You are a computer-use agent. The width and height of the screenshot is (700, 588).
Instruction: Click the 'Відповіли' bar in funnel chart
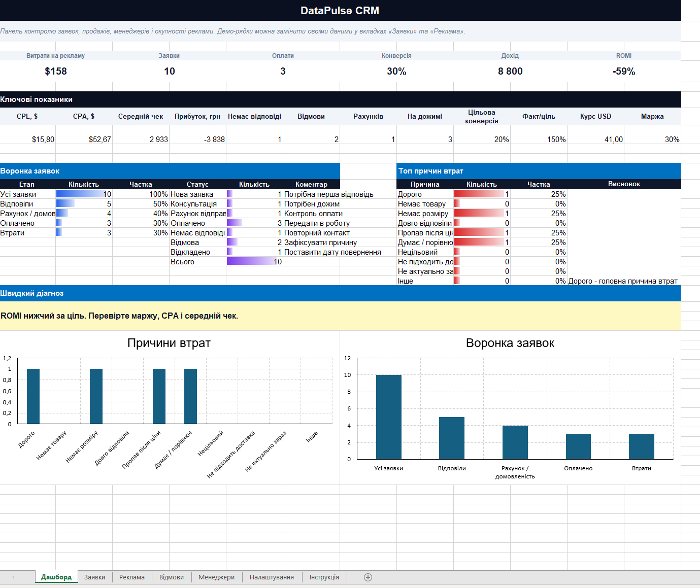[x=452, y=438]
